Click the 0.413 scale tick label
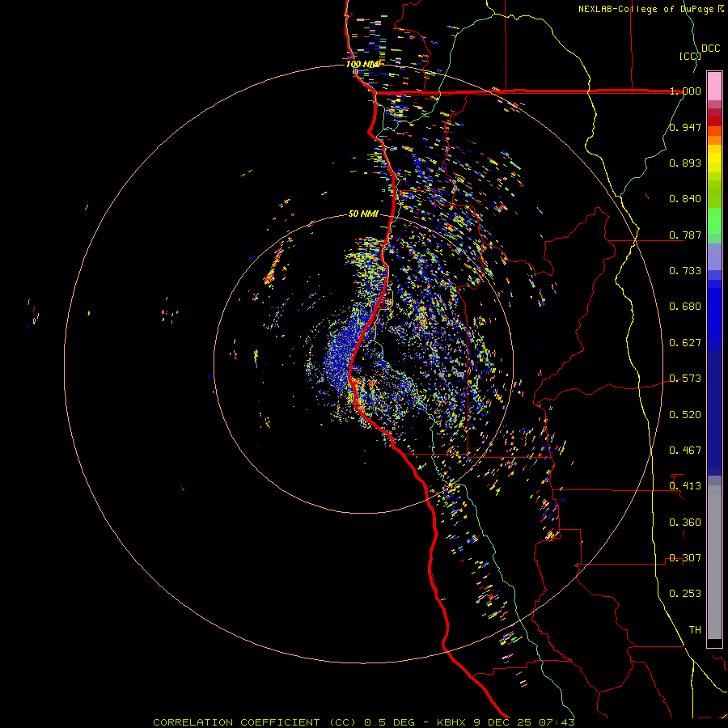The width and height of the screenshot is (728, 728). point(685,486)
